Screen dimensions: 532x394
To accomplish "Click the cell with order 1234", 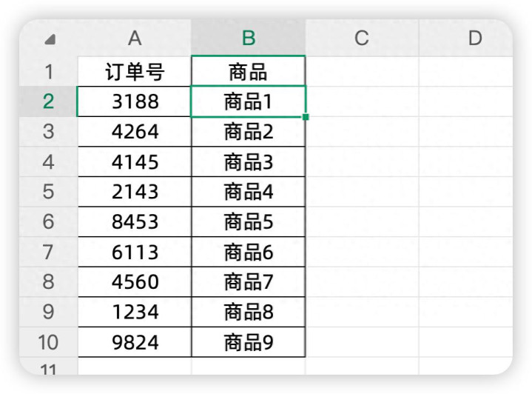I will 135,313.
